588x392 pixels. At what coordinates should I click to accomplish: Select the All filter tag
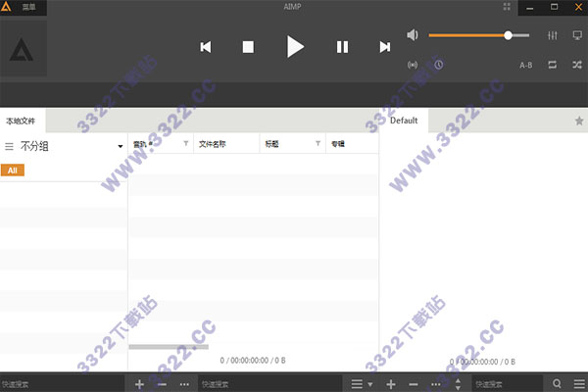13,171
